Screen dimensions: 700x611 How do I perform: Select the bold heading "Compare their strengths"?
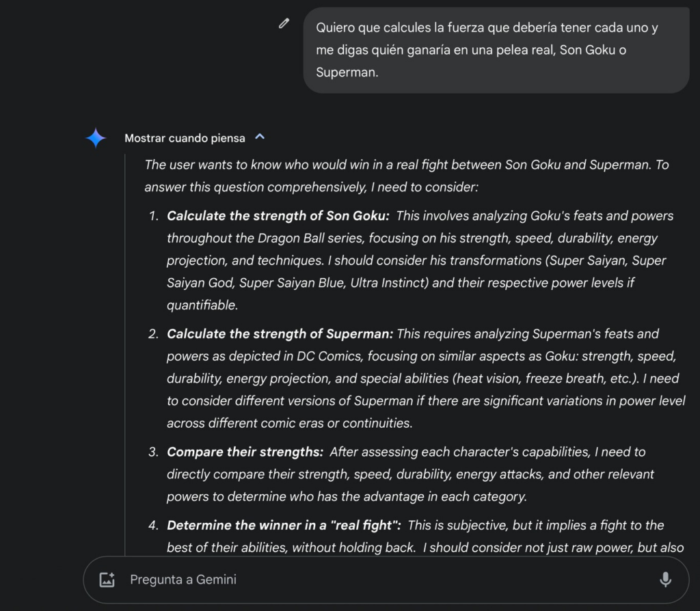coord(245,452)
